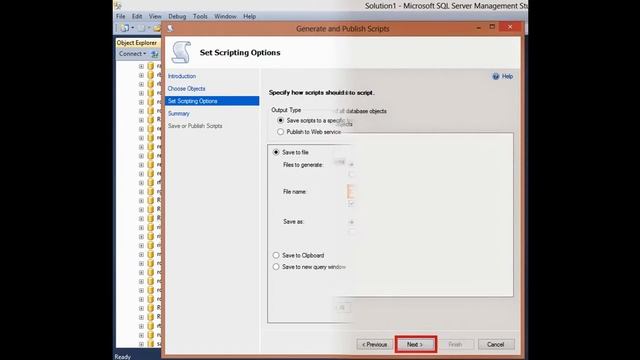Open the Tools menu
The width and height of the screenshot is (640, 360).
(x=200, y=16)
